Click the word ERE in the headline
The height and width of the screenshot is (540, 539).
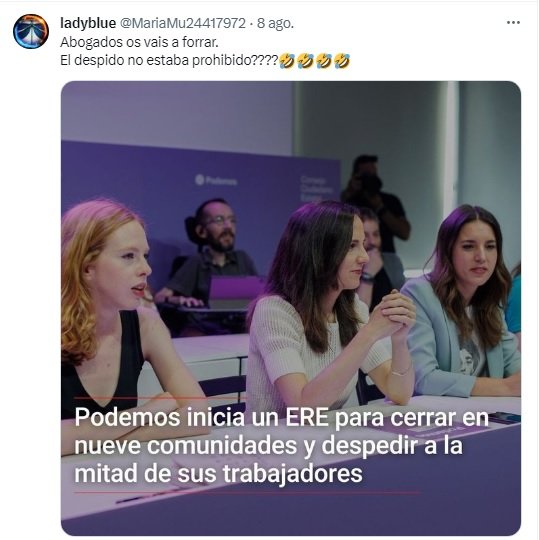pos(307,417)
